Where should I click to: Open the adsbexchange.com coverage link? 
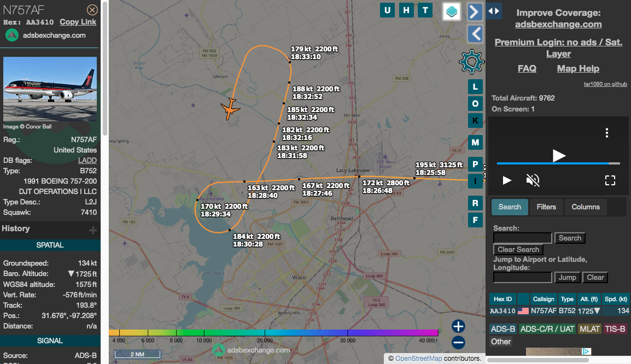click(558, 24)
